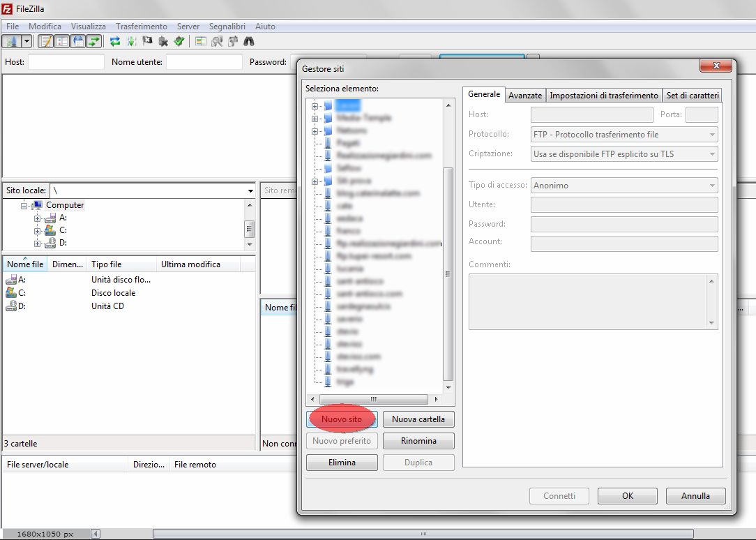Click the binoculars search icon
The width and height of the screenshot is (756, 540).
[248, 42]
